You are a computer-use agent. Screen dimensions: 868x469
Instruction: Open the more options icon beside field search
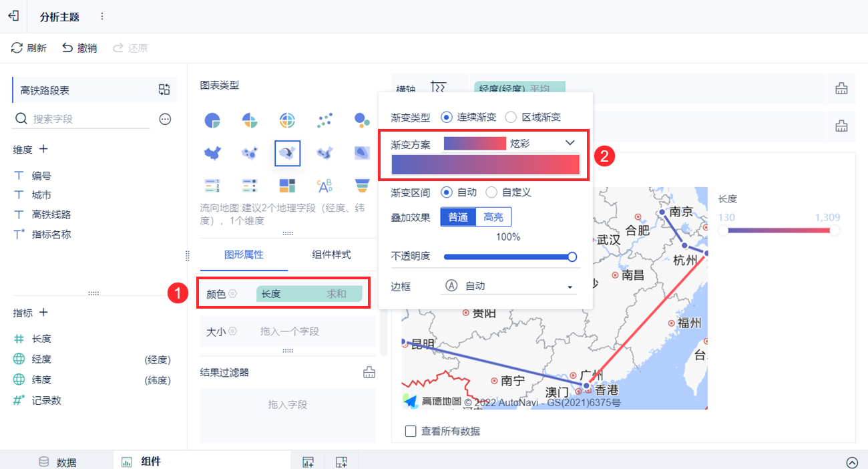[x=165, y=119]
